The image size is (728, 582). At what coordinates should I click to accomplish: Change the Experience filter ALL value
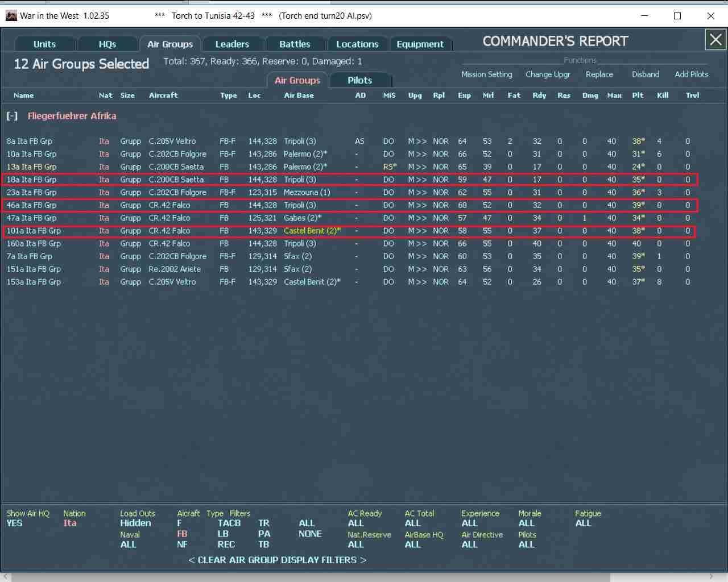[470, 523]
